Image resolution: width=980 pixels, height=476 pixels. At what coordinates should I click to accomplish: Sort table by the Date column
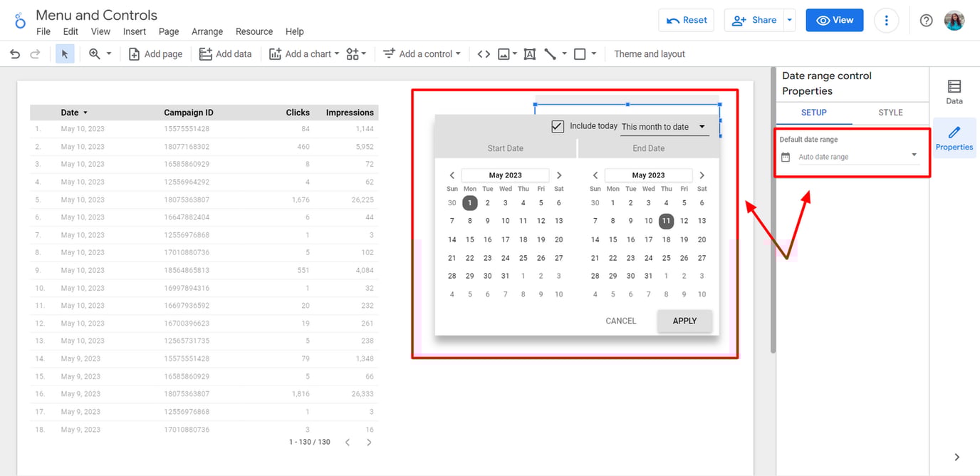coord(73,112)
